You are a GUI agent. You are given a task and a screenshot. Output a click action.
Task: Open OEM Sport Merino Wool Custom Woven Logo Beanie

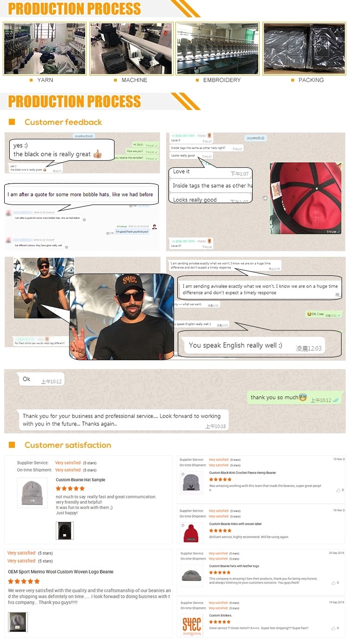click(60, 572)
